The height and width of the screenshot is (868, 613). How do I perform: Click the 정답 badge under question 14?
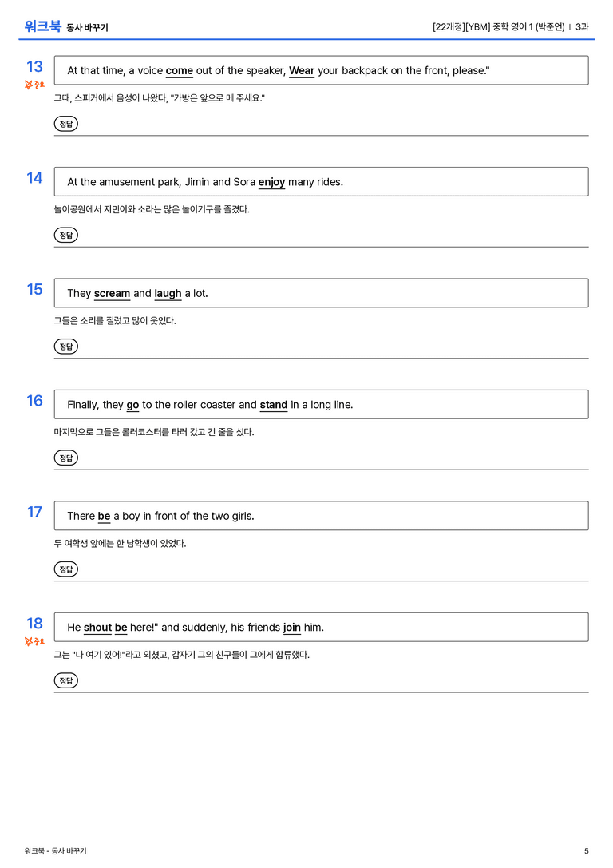click(65, 236)
